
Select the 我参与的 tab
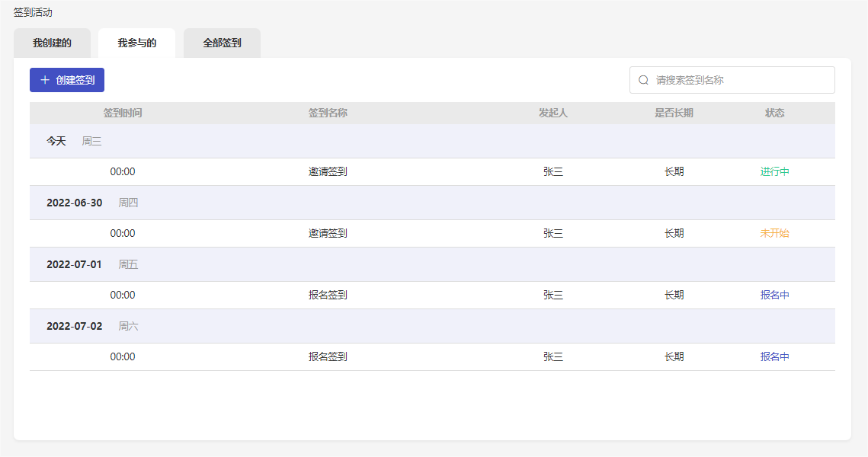point(136,43)
